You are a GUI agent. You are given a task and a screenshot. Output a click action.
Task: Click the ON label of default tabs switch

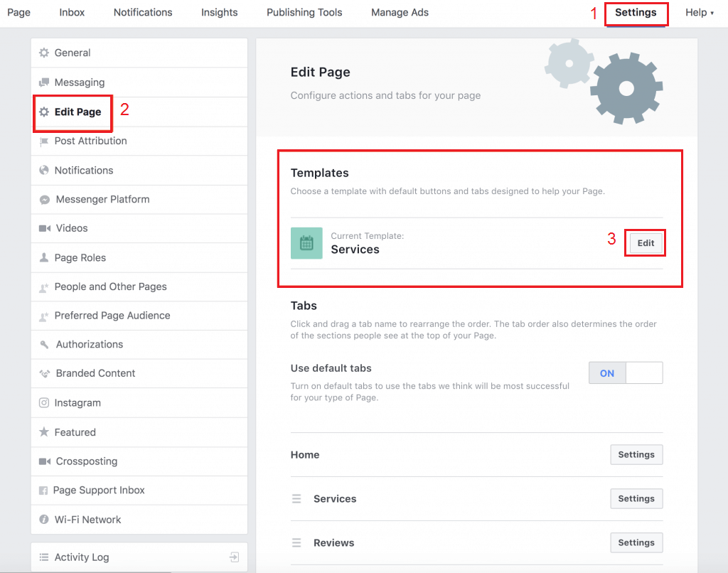click(606, 372)
